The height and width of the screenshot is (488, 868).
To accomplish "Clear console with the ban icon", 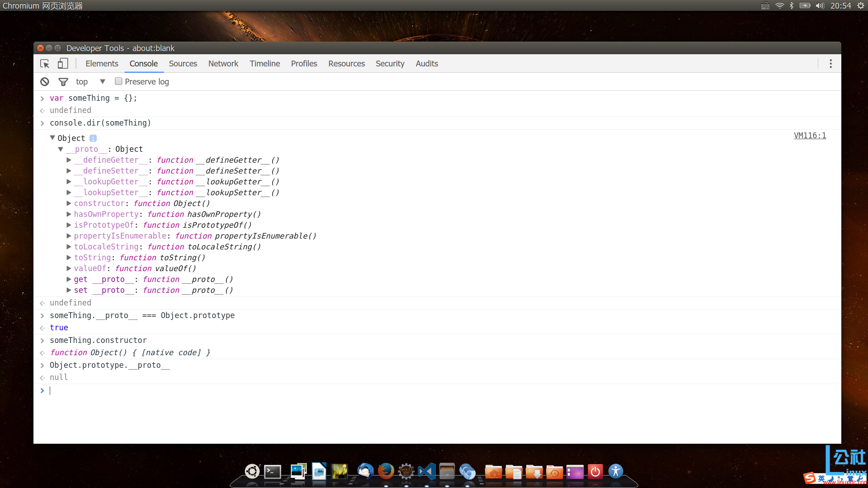I will [45, 82].
